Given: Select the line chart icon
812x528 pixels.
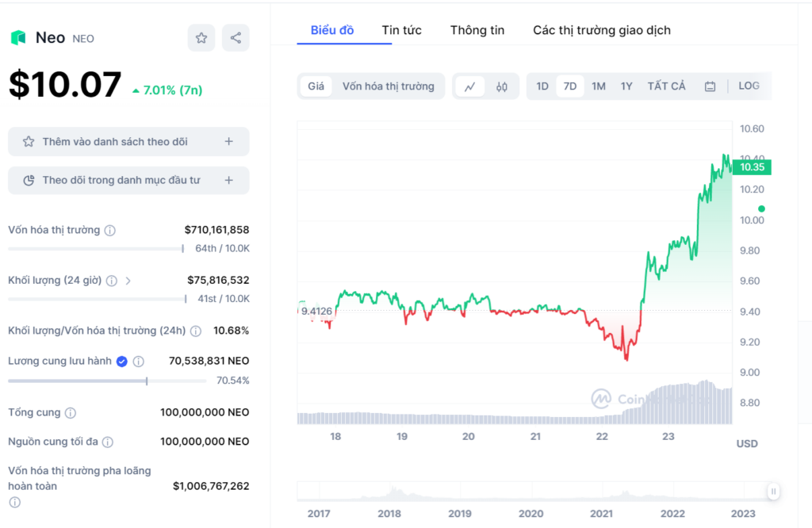Looking at the screenshot, I should 469,86.
